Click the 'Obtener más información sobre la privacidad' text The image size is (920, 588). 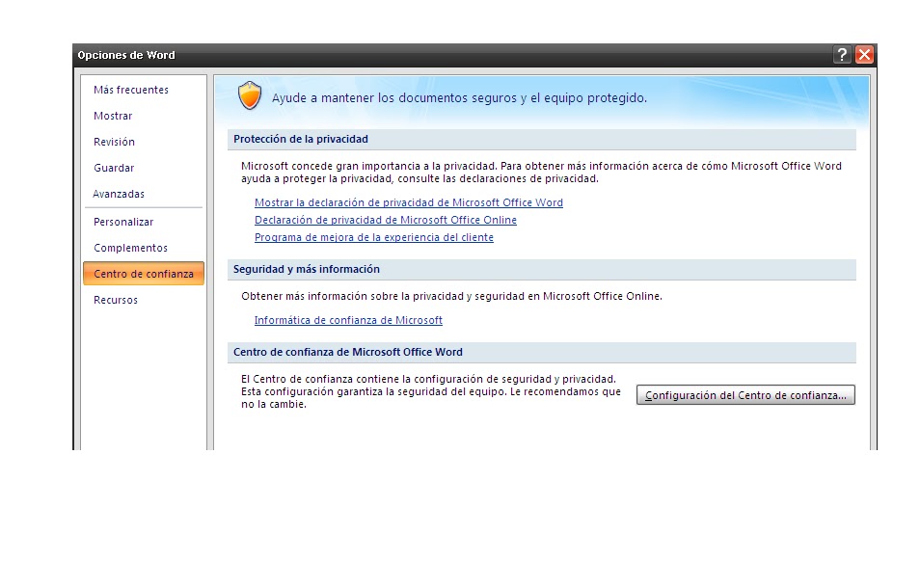[451, 296]
